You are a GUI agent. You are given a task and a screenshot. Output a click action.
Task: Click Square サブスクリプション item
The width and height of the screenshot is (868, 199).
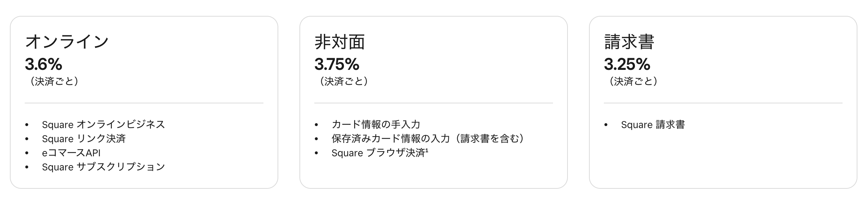tap(103, 167)
